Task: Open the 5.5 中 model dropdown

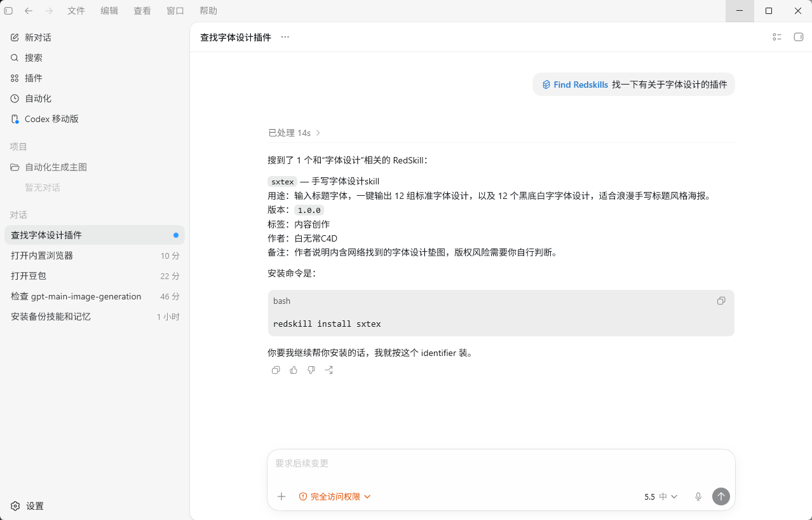Action: [x=661, y=496]
